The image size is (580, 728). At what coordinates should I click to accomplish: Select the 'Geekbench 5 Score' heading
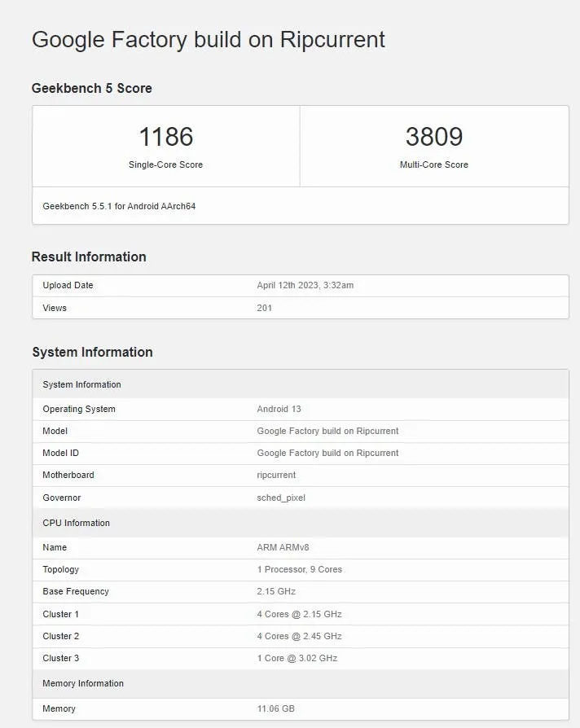[x=92, y=88]
